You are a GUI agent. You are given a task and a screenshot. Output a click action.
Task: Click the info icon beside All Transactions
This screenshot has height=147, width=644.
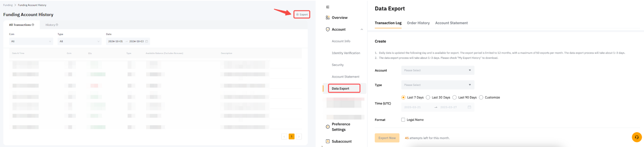coord(33,25)
